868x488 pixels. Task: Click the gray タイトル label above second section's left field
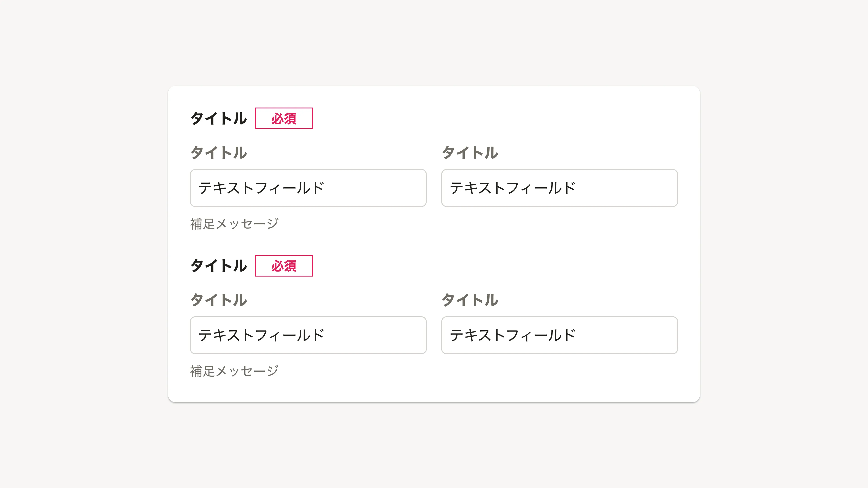tap(218, 300)
